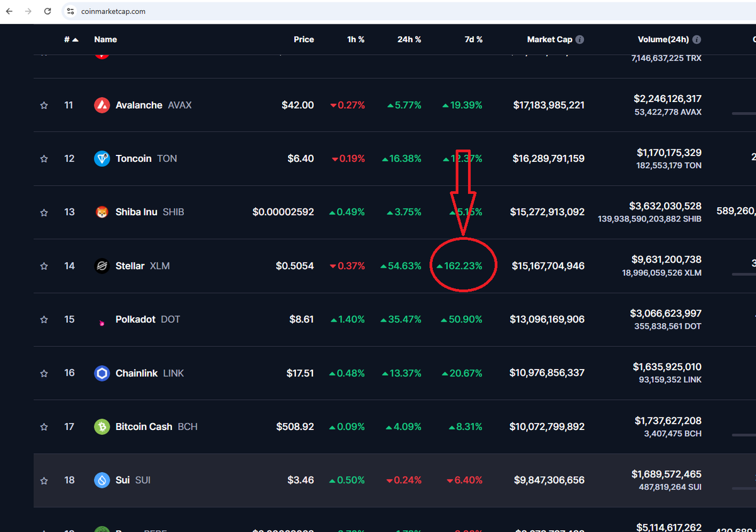
Task: Click Stellar market cap $15,167,704,946
Action: click(x=548, y=266)
